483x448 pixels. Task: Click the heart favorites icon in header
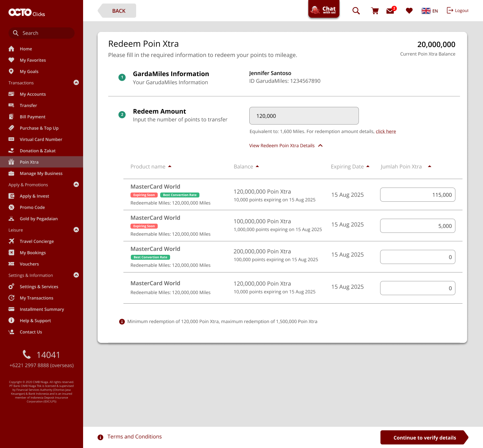click(409, 11)
